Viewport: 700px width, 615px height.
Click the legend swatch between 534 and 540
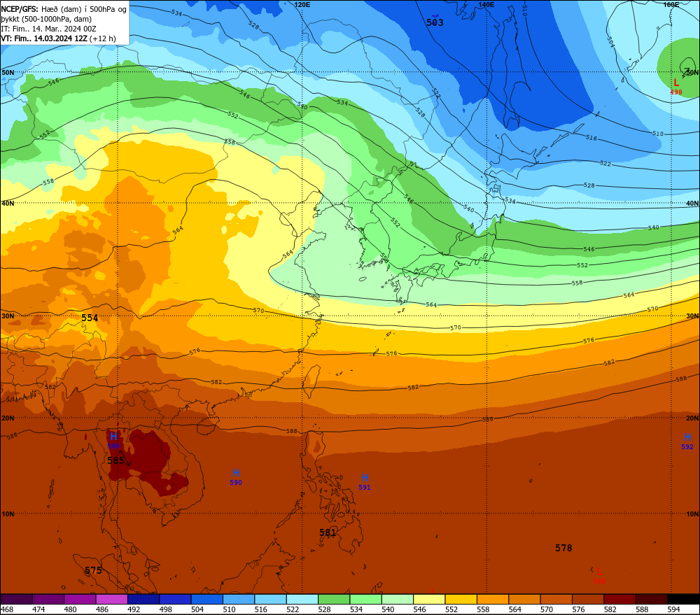[x=365, y=599]
